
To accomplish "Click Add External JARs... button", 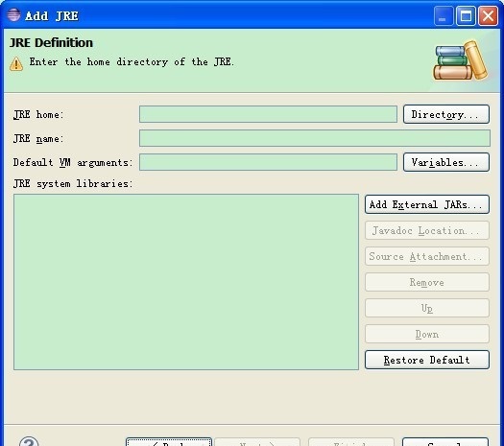I will coord(427,204).
